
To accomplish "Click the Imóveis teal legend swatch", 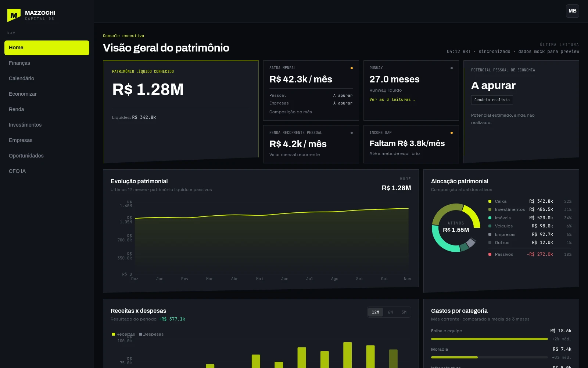I will click(x=490, y=218).
